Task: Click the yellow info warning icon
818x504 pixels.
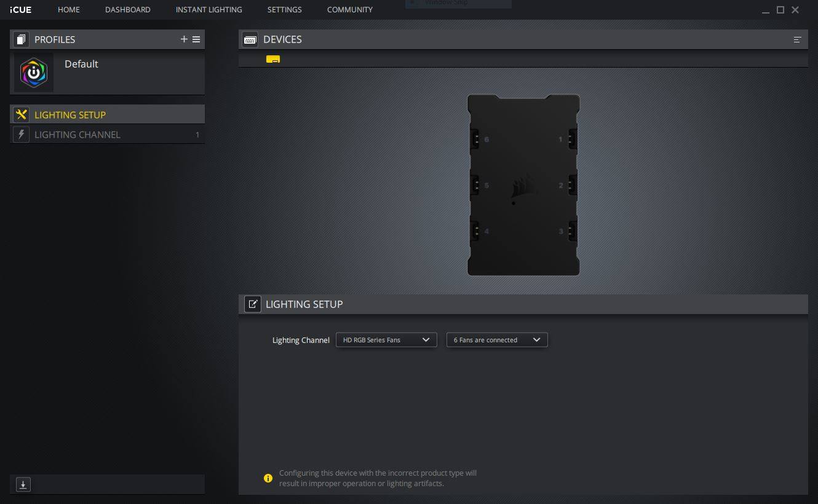Action: [x=268, y=478]
